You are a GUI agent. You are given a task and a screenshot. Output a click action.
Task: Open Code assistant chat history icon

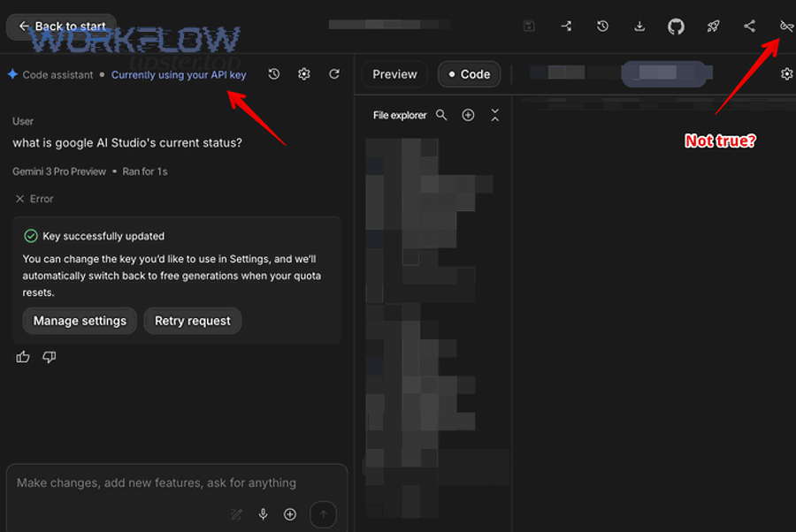(274, 74)
